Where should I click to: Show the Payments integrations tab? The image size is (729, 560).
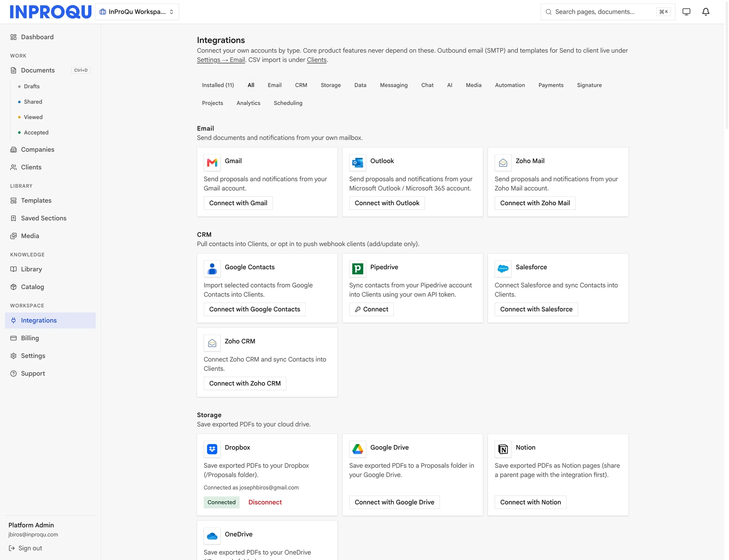click(x=551, y=85)
